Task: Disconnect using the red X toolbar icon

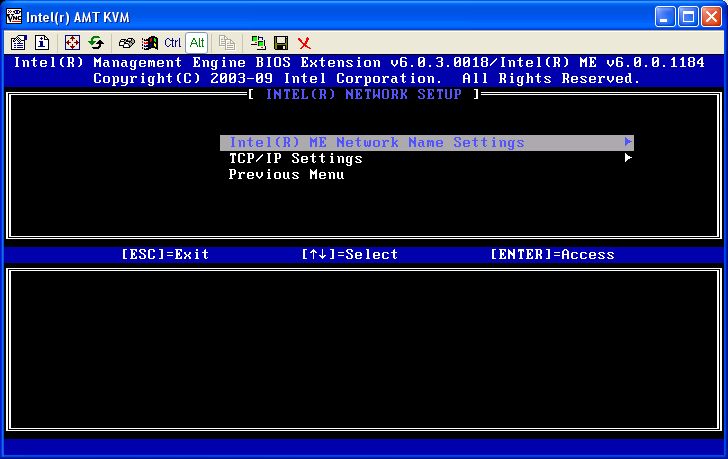Action: [304, 43]
